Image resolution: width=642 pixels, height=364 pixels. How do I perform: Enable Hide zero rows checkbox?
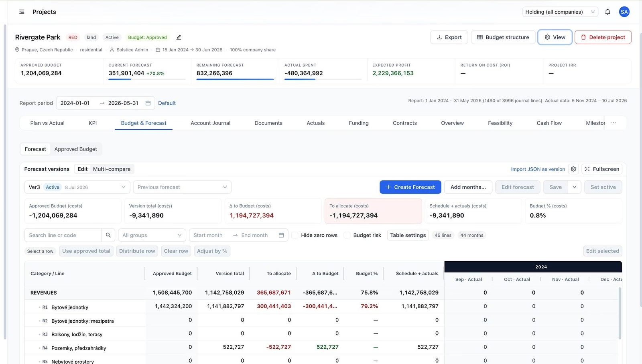pos(295,235)
